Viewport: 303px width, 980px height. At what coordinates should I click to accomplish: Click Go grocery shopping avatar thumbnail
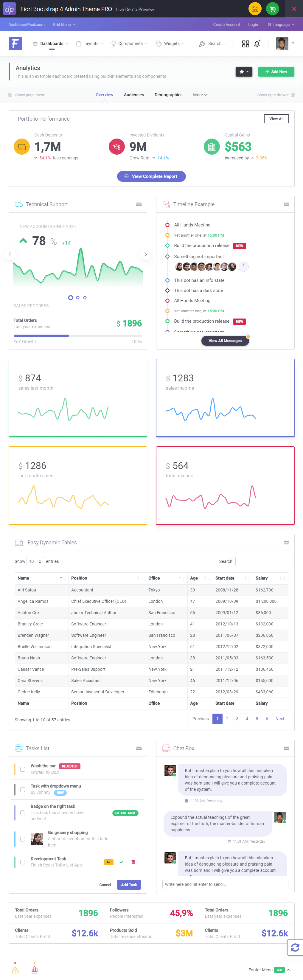tap(37, 839)
